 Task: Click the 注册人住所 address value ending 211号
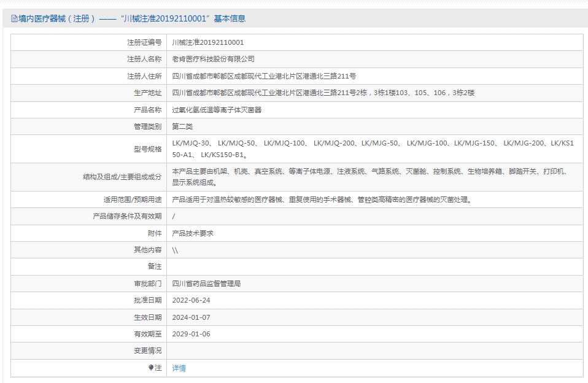click(264, 76)
